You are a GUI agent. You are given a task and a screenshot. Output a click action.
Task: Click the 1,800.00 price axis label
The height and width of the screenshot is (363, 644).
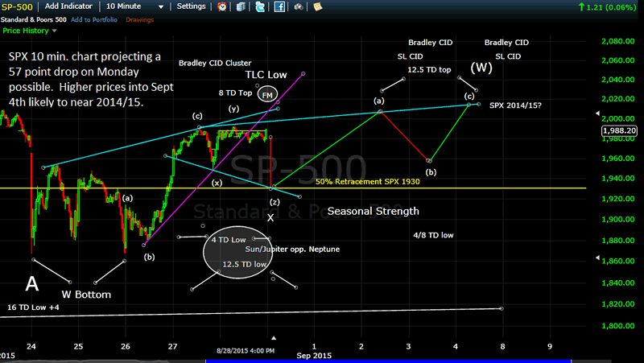tap(618, 326)
